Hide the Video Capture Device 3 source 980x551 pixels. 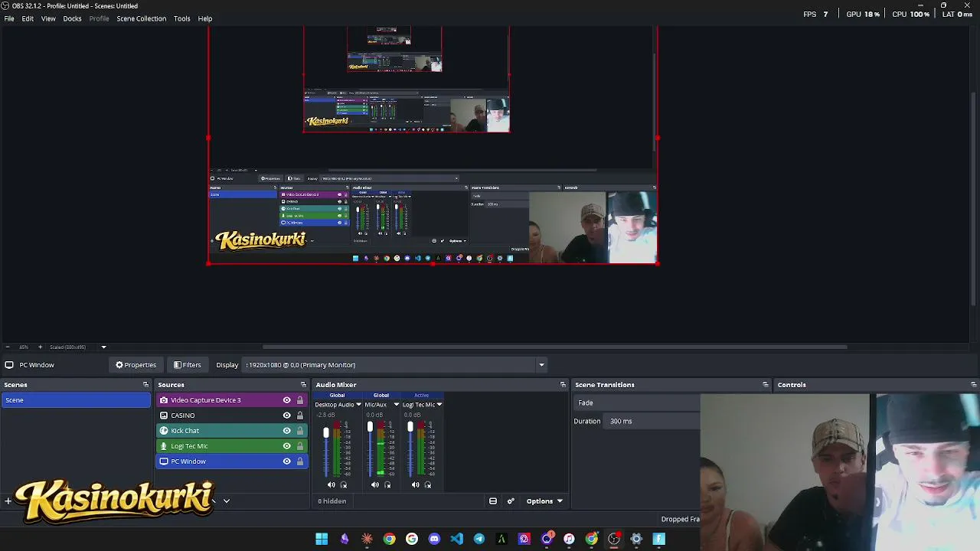[x=287, y=400]
